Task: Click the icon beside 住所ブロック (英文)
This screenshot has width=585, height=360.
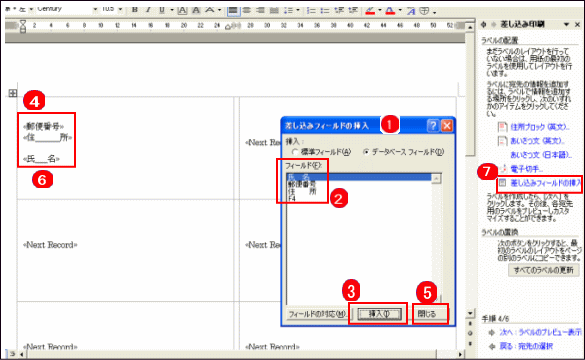Action: coord(503,127)
